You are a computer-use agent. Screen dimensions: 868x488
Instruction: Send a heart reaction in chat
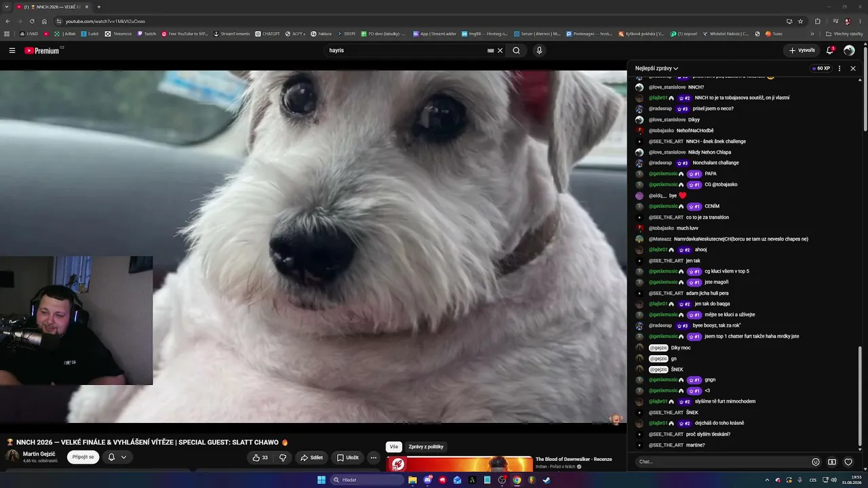848,462
